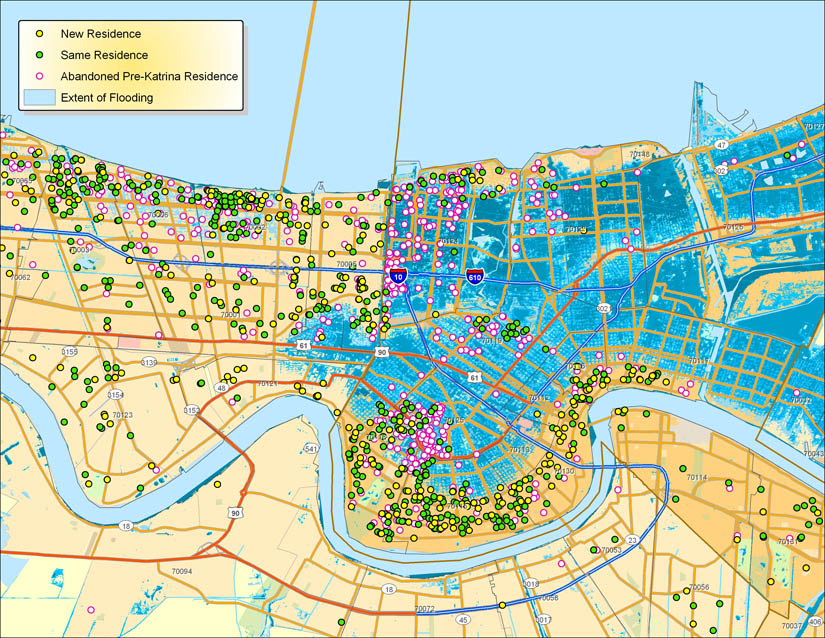
Task: Click the Interstate 10 highway shield
Action: click(x=399, y=270)
